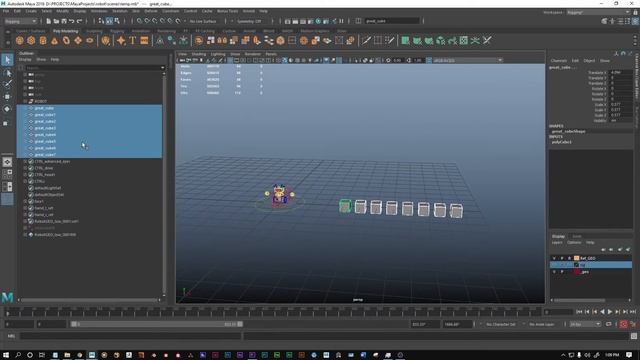This screenshot has width=640, height=360.
Task: Open Layers menu in layer editor
Action: pyautogui.click(x=557, y=242)
